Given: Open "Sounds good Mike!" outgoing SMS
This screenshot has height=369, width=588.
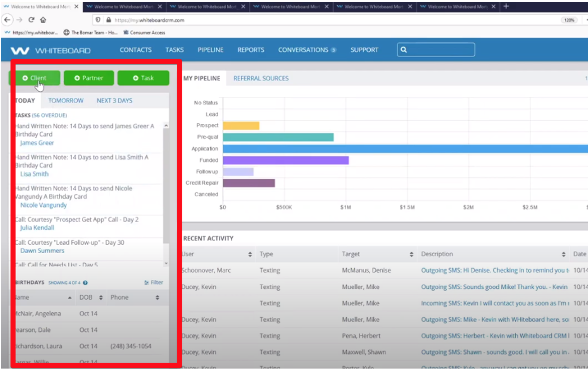Looking at the screenshot, I should 494,287.
